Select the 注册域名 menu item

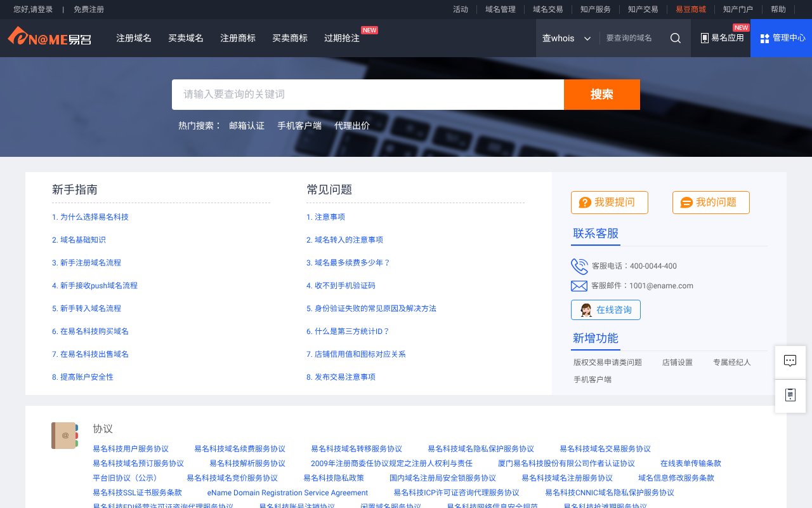[133, 38]
